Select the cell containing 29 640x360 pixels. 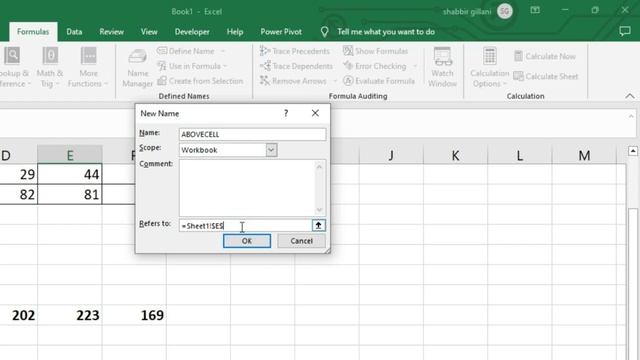pyautogui.click(x=18, y=174)
